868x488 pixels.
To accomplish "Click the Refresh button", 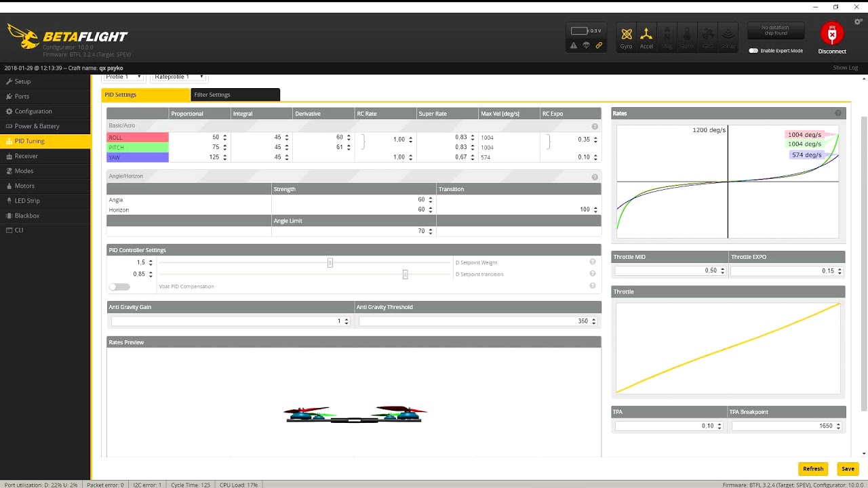I will pos(813,468).
